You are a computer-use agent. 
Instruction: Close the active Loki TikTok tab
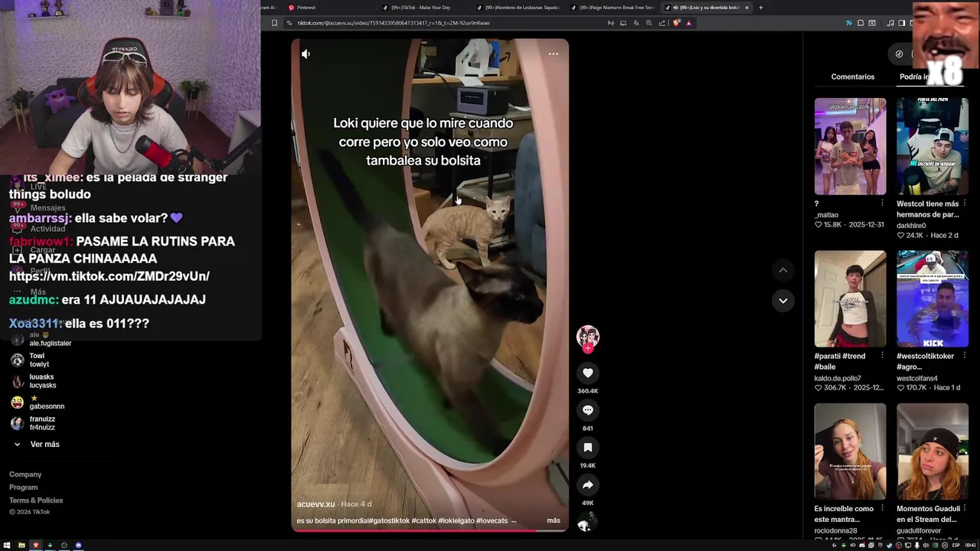tap(746, 8)
